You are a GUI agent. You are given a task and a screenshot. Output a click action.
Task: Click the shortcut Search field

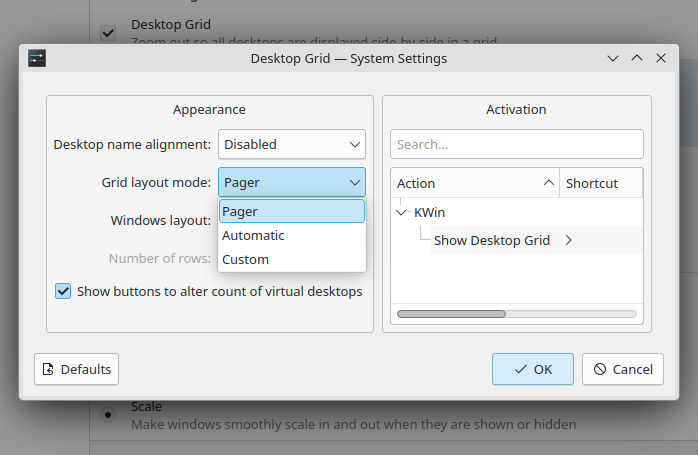(516, 144)
